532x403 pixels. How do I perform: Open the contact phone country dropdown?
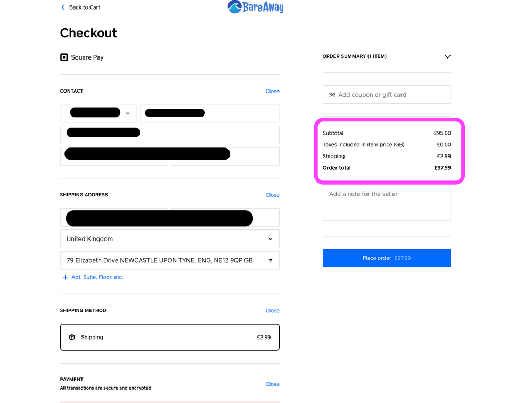pos(127,113)
